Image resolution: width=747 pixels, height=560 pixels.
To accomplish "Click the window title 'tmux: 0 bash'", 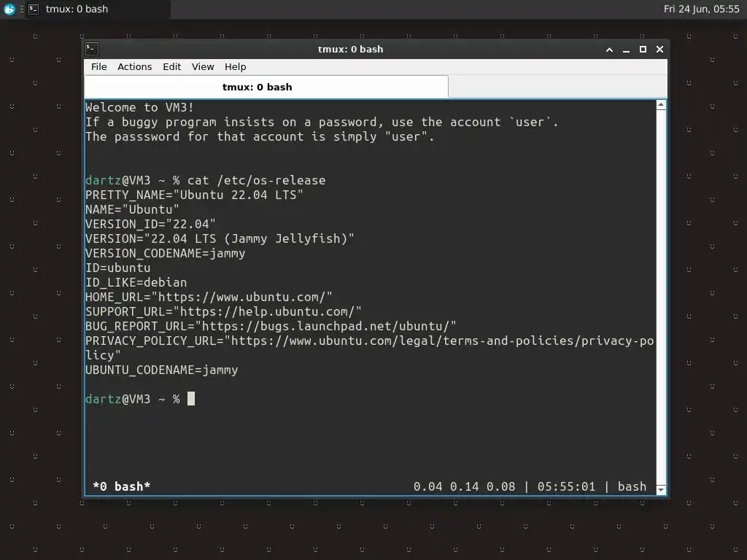I will click(x=351, y=49).
